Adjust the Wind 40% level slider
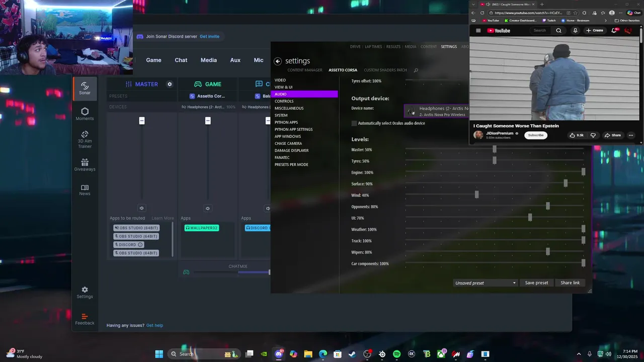This screenshot has height=362, width=644. click(476, 195)
